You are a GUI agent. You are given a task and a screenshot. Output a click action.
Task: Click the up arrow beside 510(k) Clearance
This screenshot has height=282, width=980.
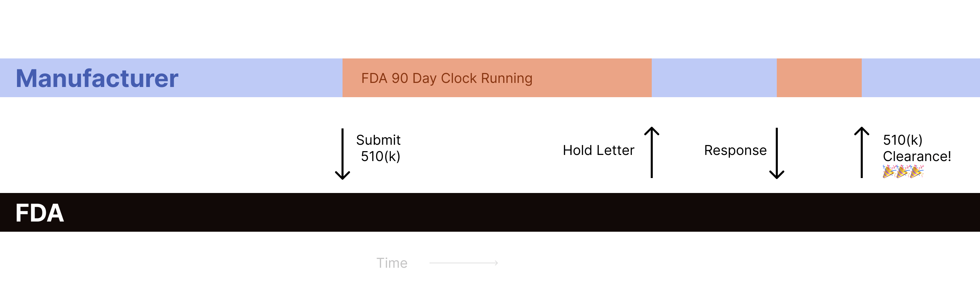tap(862, 152)
